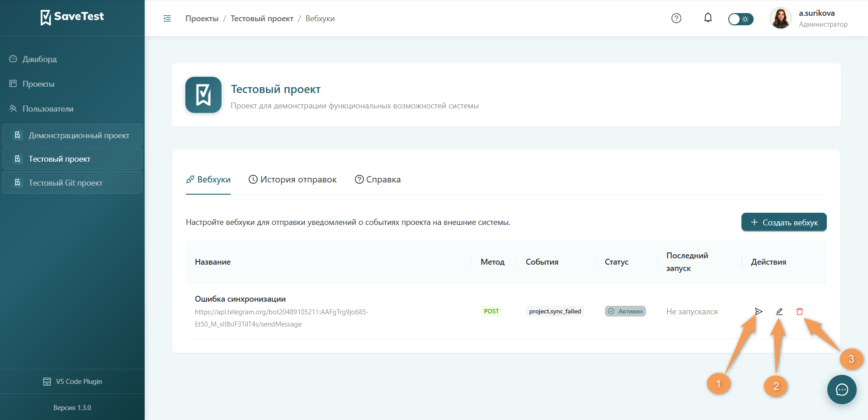Open help via question mark icon
Viewport: 868px width, 420px height.
point(676,18)
